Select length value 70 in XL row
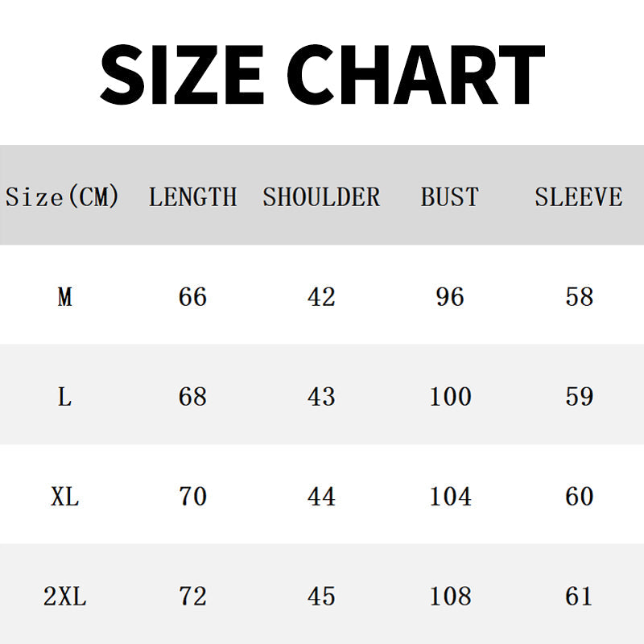Screen dimensions: 644x644 point(193,497)
